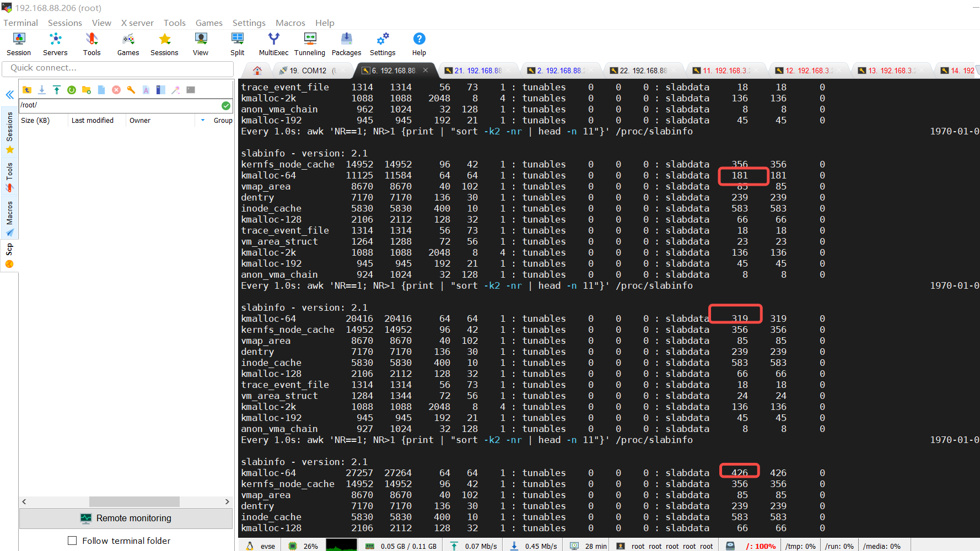Open the Games menu in menu bar
Image resolution: width=980 pixels, height=551 pixels.
pos(209,23)
